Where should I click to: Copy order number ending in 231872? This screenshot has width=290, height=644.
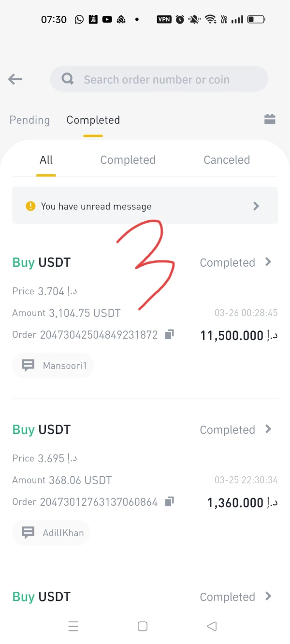[169, 334]
